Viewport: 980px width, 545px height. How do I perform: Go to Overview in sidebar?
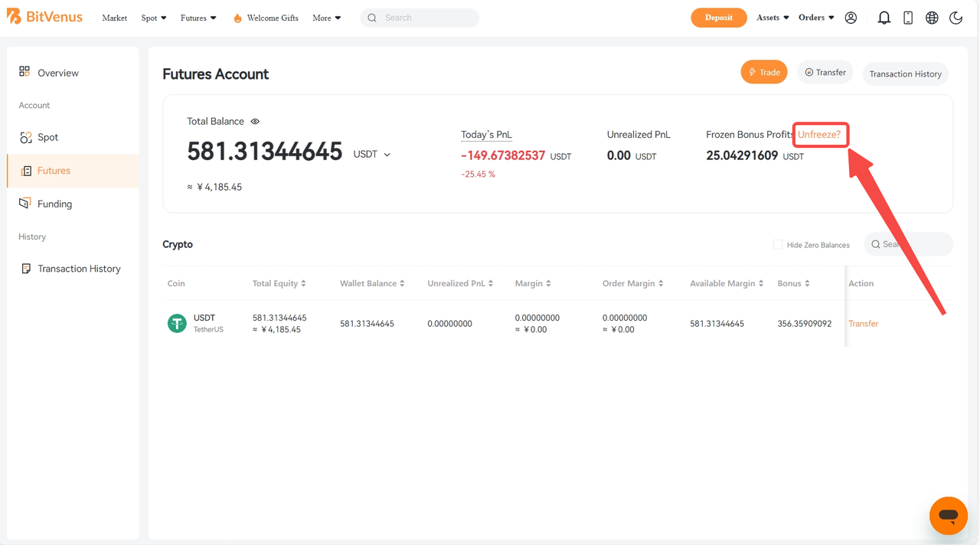pos(73,73)
